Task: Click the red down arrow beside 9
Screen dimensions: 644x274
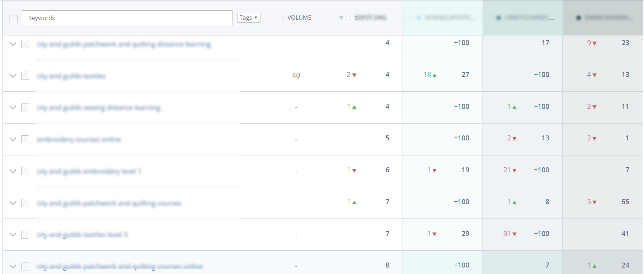Action: 594,43
